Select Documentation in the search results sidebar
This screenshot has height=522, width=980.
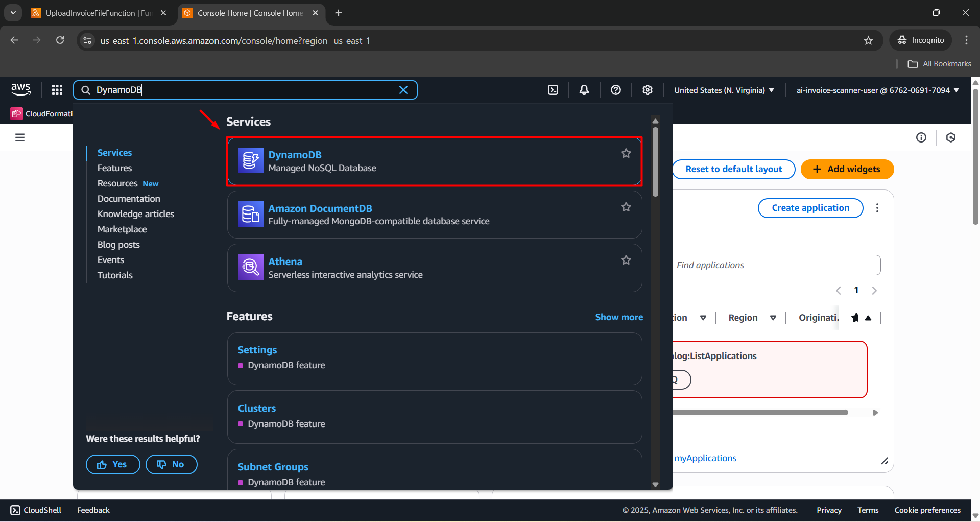coord(129,198)
